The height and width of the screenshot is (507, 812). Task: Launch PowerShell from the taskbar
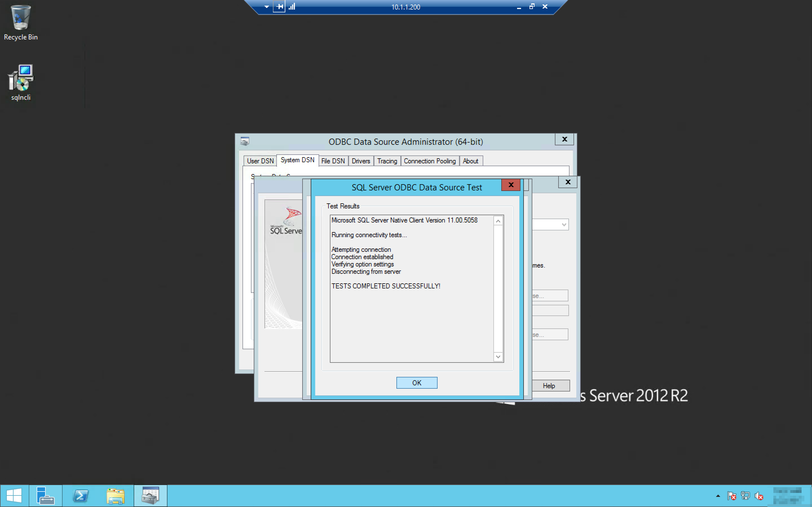(81, 496)
